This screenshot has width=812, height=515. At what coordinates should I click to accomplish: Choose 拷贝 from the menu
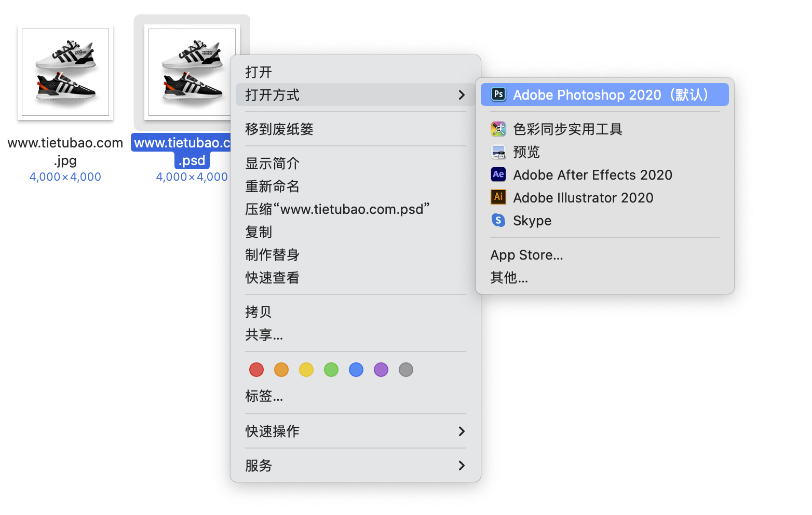356,312
